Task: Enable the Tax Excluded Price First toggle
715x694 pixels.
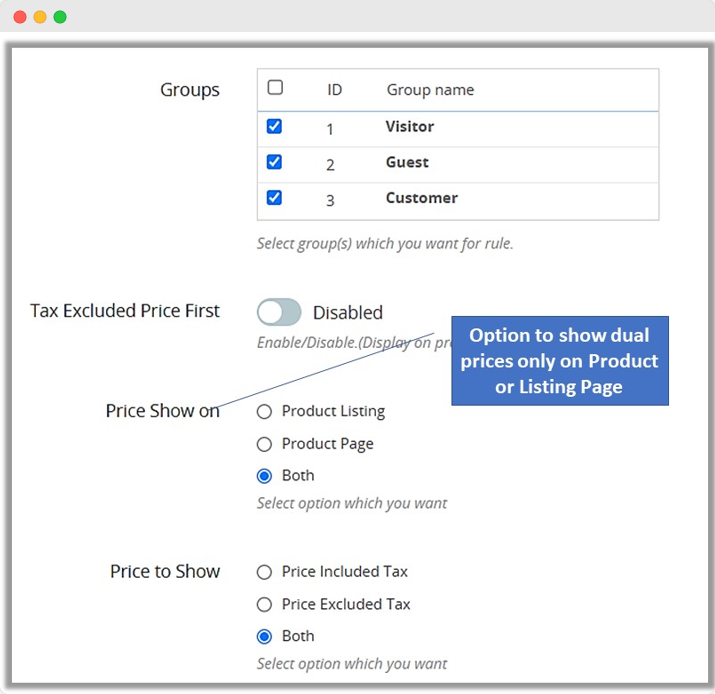Action: 279,313
